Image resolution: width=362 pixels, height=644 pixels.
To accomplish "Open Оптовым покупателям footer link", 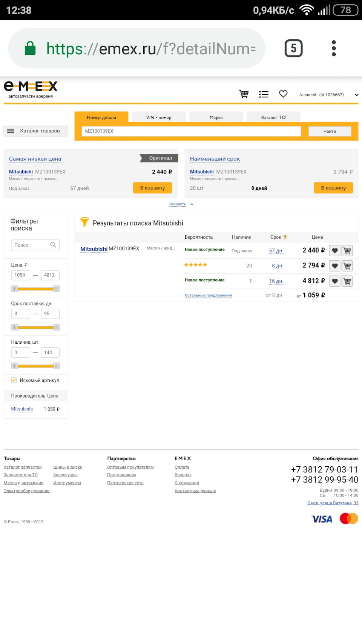I will pyautogui.click(x=130, y=467).
